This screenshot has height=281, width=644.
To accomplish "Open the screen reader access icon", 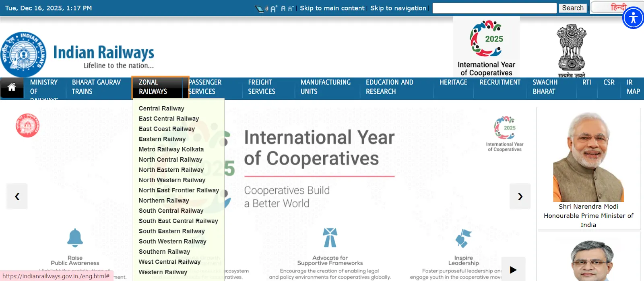I will coord(262,8).
